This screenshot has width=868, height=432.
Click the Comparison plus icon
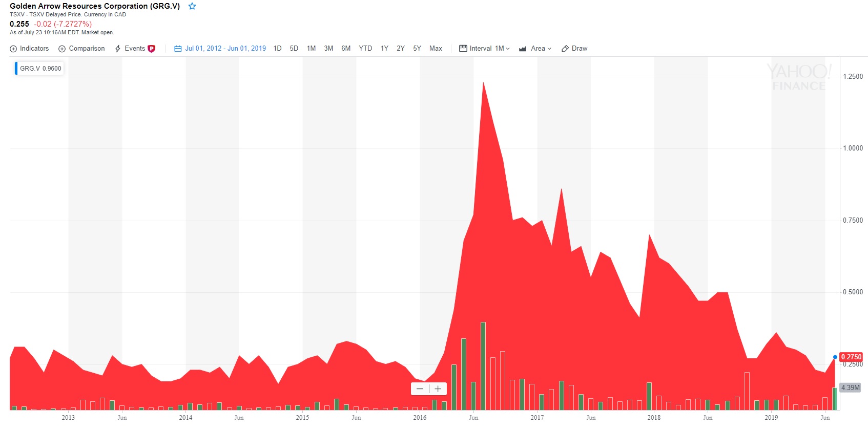(x=62, y=49)
